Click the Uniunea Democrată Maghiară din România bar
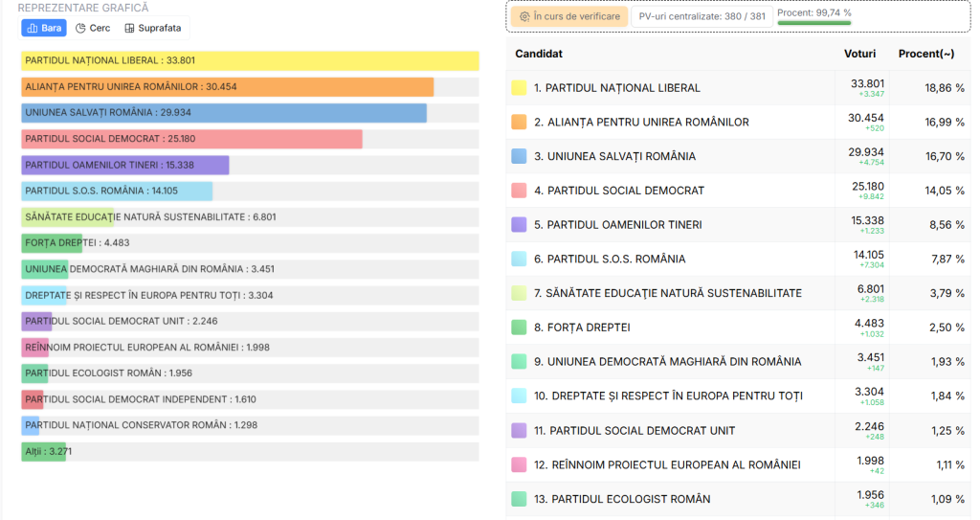Image resolution: width=980 pixels, height=520 pixels. pyautogui.click(x=44, y=269)
